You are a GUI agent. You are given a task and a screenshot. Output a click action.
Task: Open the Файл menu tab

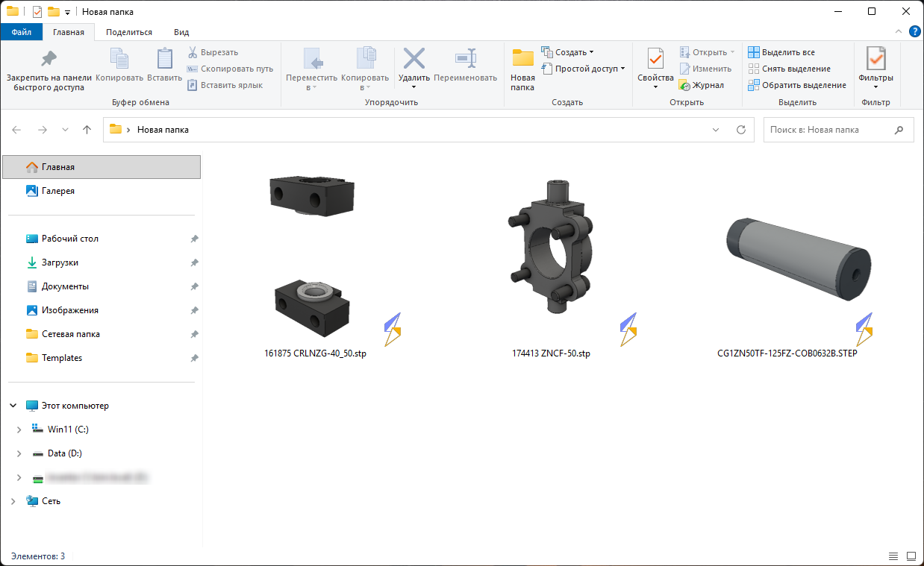(22, 32)
